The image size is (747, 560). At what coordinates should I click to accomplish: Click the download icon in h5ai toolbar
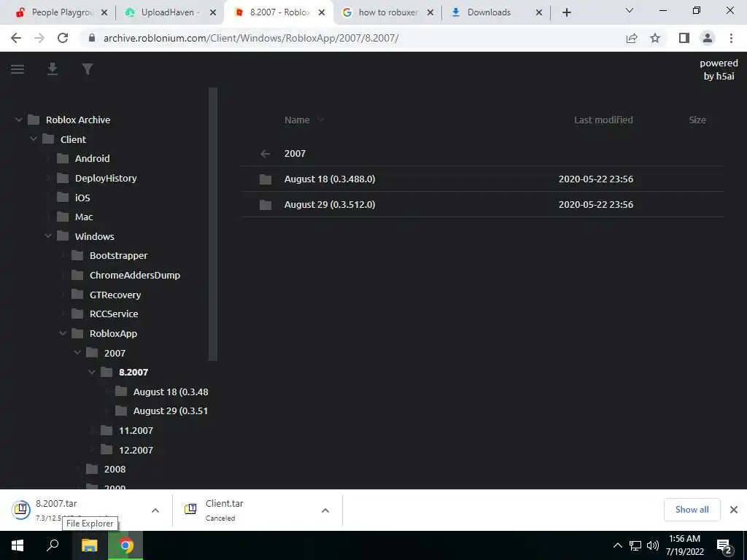coord(53,69)
